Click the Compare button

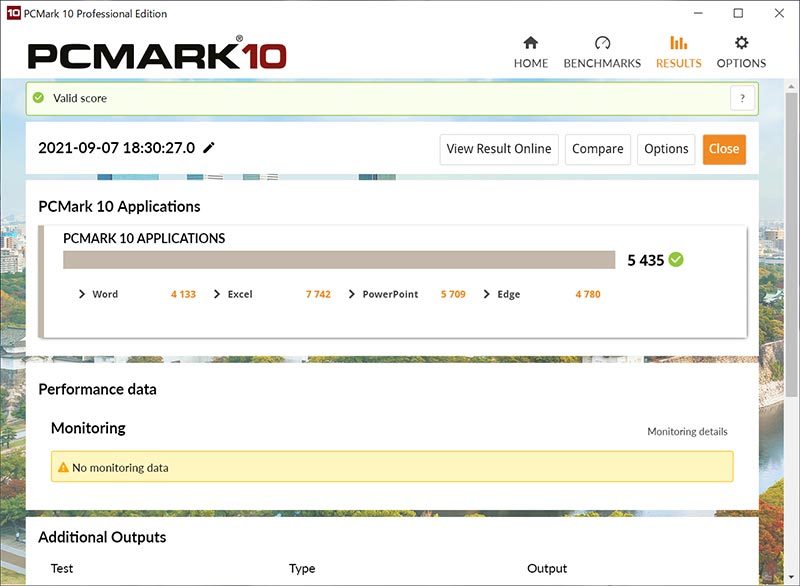[597, 149]
